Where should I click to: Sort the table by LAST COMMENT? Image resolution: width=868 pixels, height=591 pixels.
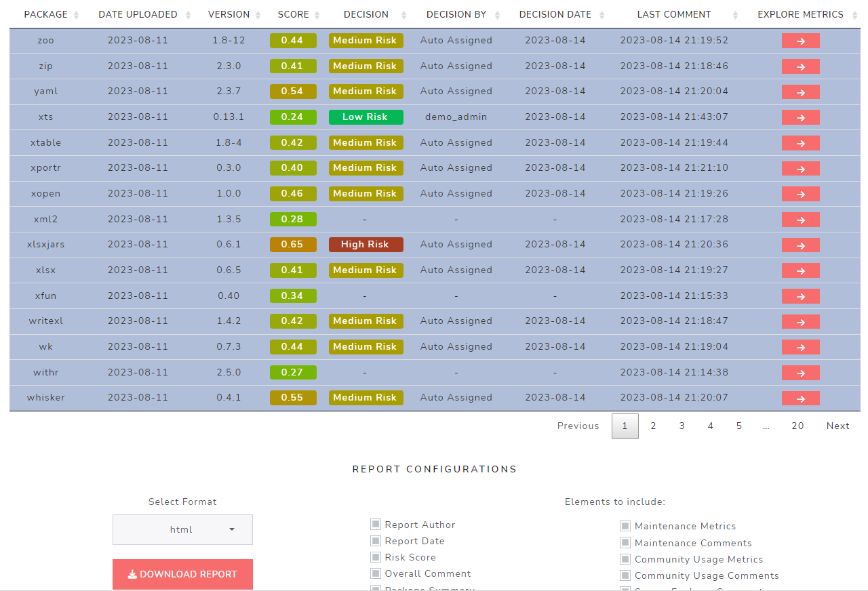[735, 14]
